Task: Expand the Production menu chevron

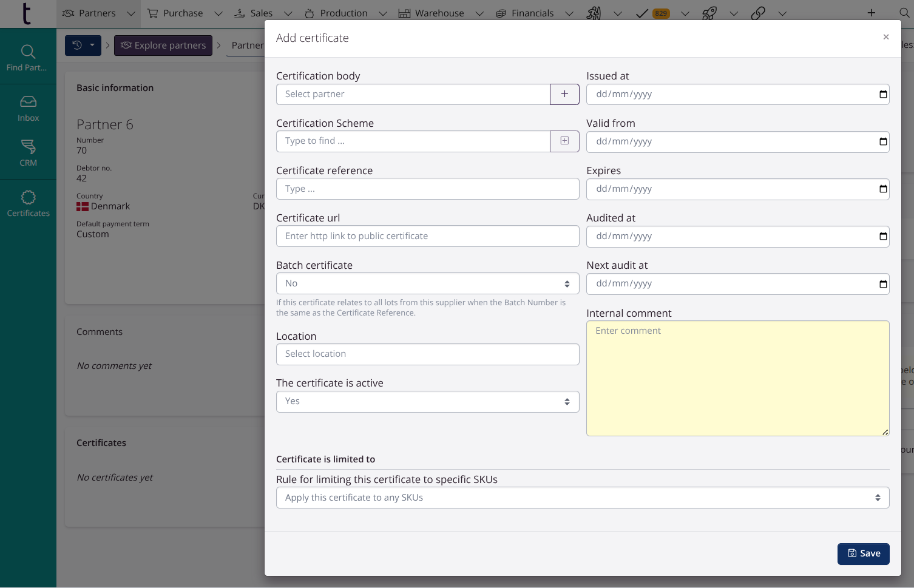Action: point(383,13)
